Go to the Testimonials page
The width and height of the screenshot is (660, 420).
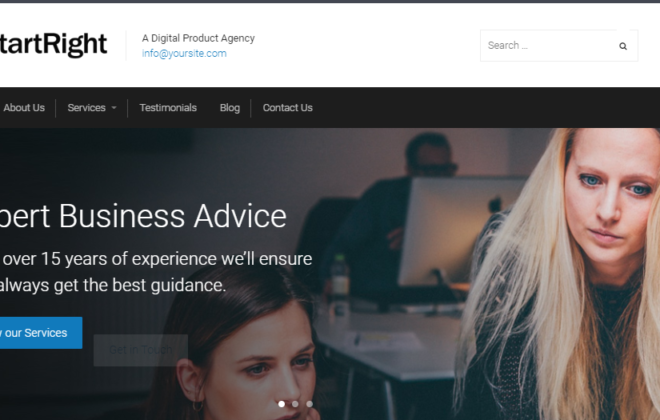tap(168, 108)
